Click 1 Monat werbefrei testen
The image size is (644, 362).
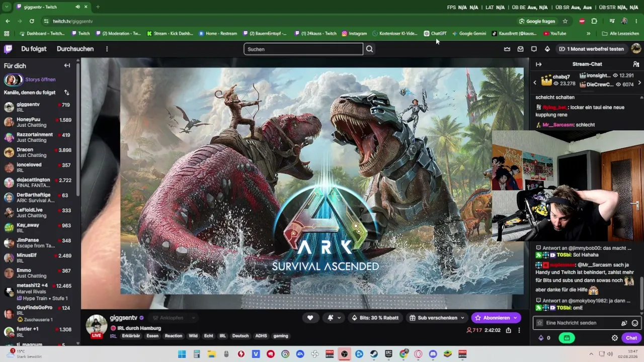[x=591, y=49]
